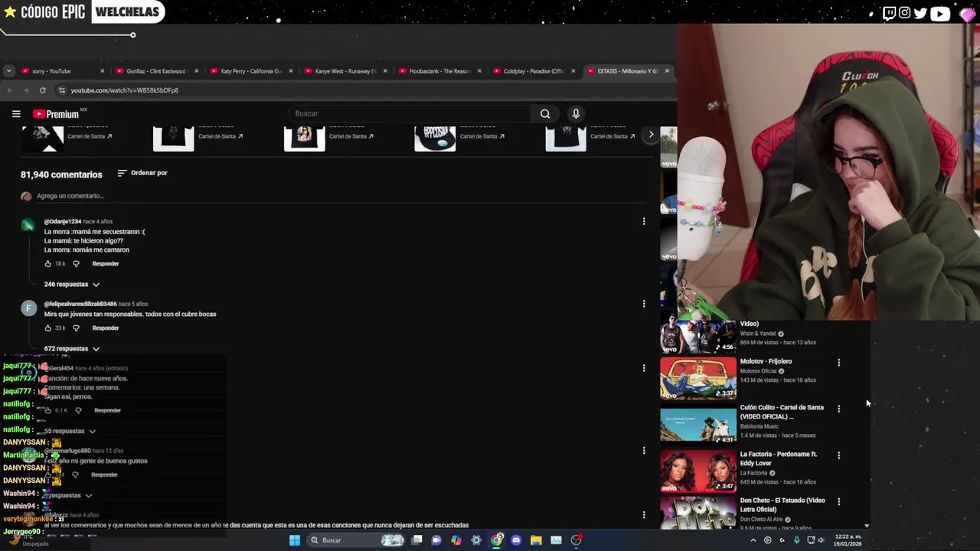Open more options for Culón Culito video

pyautogui.click(x=839, y=409)
